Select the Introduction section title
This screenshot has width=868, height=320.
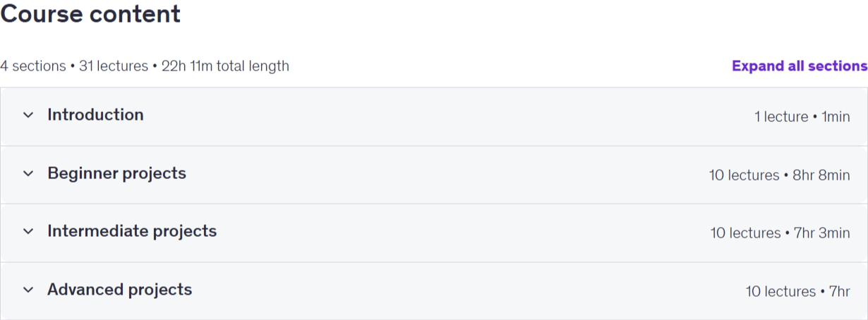(95, 115)
